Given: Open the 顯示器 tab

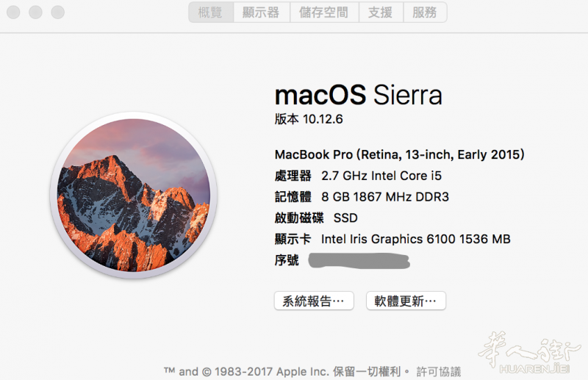Looking at the screenshot, I should (x=262, y=12).
